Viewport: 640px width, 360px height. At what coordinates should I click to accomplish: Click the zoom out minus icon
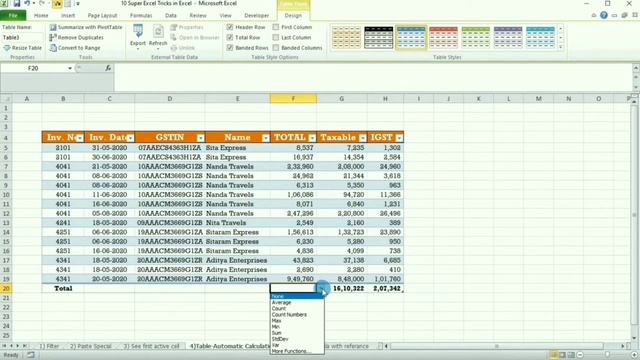coord(580,355)
